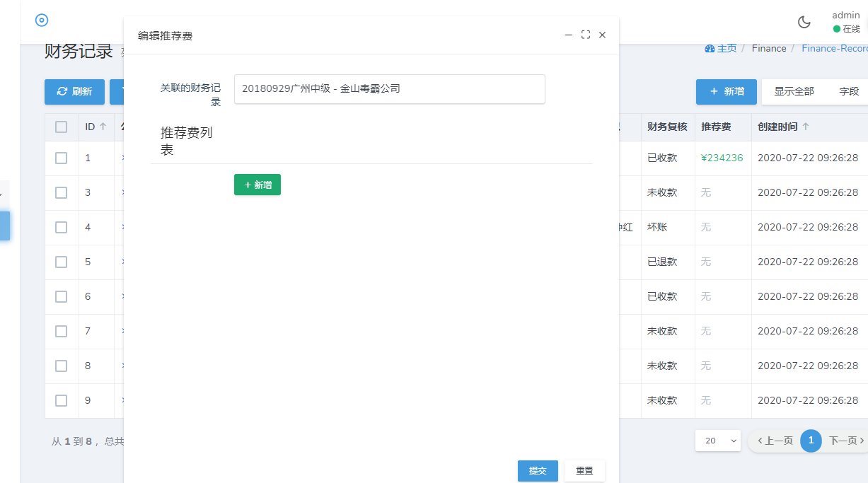Open the page size 20 dropdown
The width and height of the screenshot is (868, 483).
tap(718, 441)
